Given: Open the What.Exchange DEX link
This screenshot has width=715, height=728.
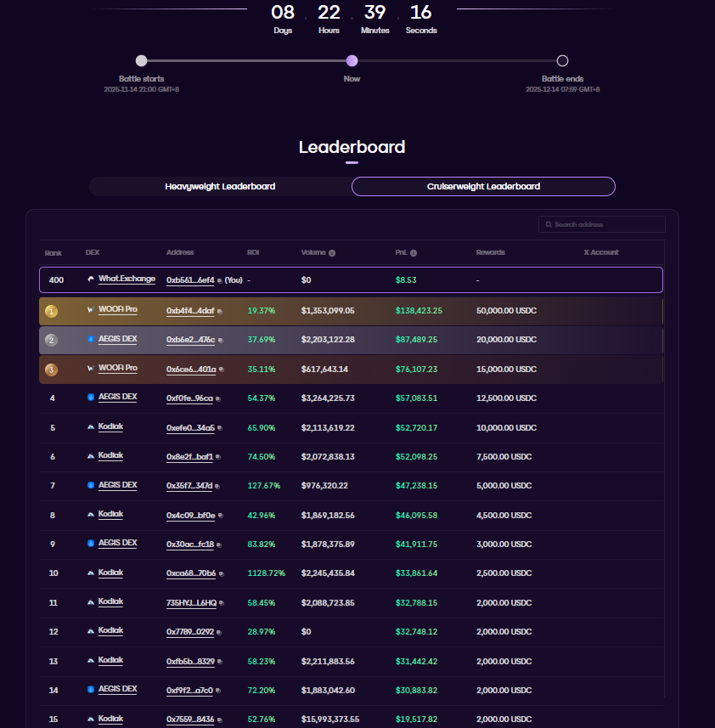Looking at the screenshot, I should coord(127,279).
